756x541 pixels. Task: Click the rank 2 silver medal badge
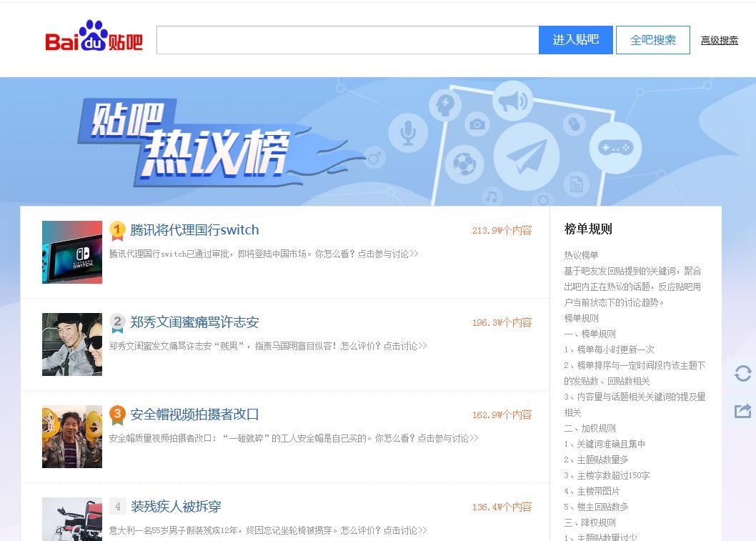pyautogui.click(x=118, y=322)
